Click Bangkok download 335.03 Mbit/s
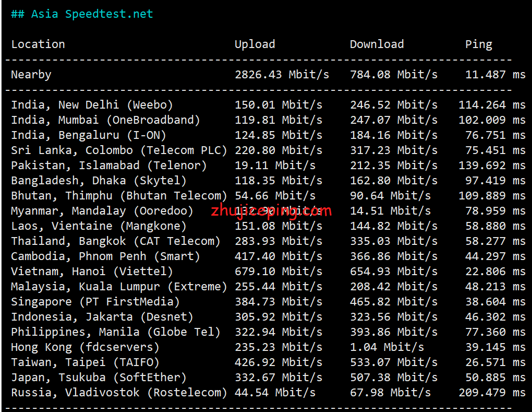 [394, 241]
